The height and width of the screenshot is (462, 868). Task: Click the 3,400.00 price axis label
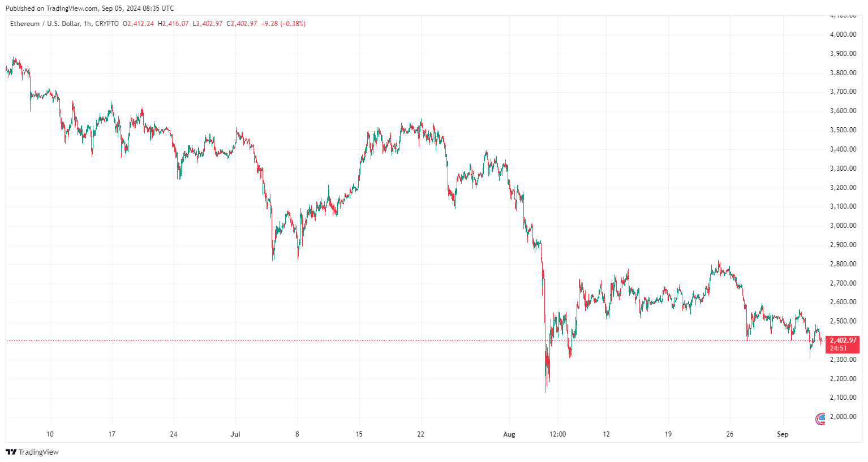click(843, 149)
